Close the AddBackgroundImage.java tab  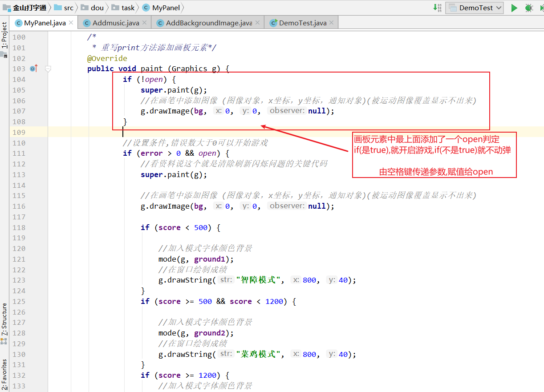point(258,23)
